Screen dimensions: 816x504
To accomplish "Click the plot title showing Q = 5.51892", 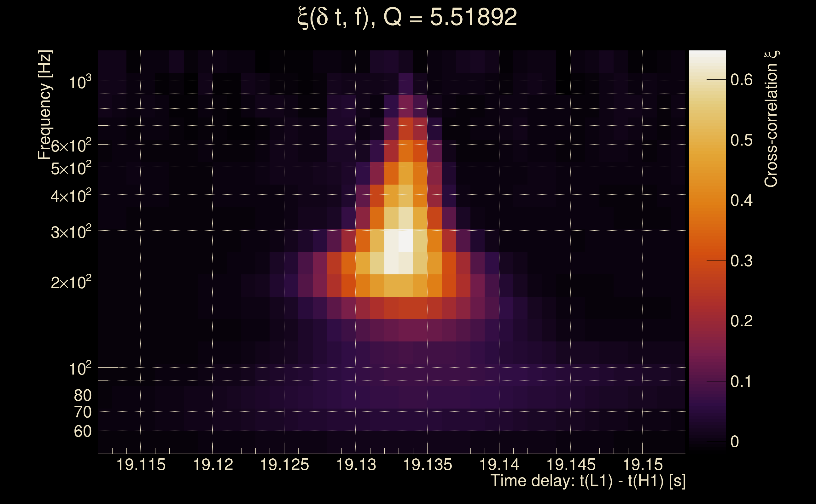I will point(407,17).
